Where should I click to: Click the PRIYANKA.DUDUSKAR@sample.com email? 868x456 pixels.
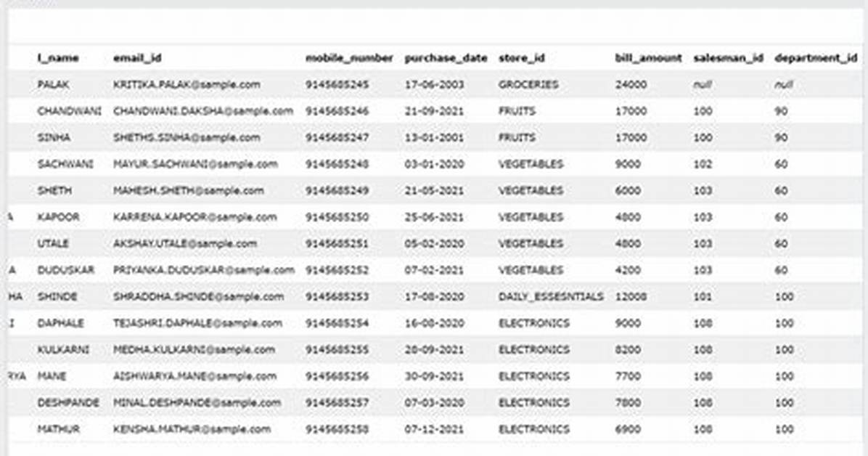pyautogui.click(x=204, y=270)
